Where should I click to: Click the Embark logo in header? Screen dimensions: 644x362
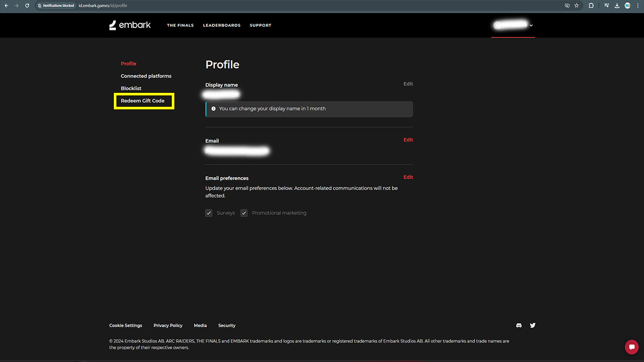(130, 25)
